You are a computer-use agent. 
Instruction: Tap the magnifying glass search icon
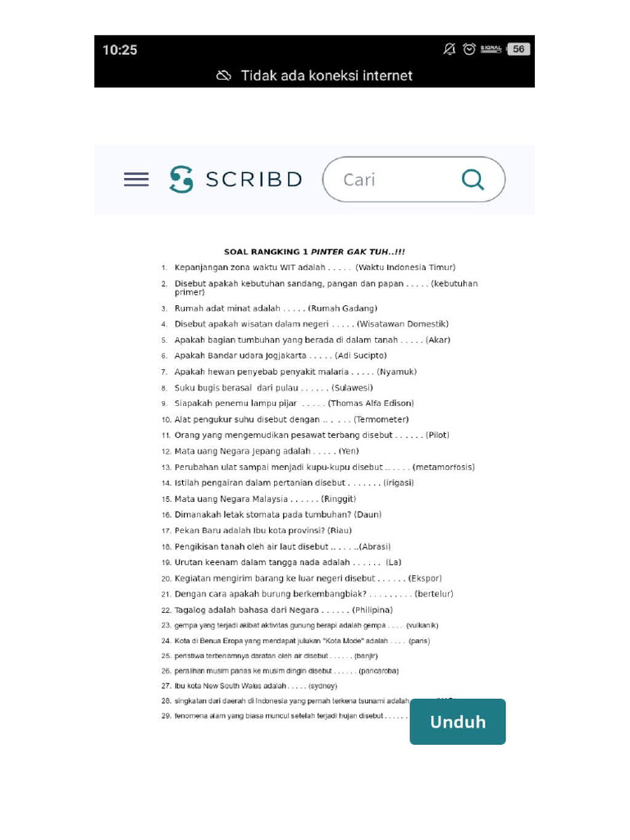click(x=473, y=180)
